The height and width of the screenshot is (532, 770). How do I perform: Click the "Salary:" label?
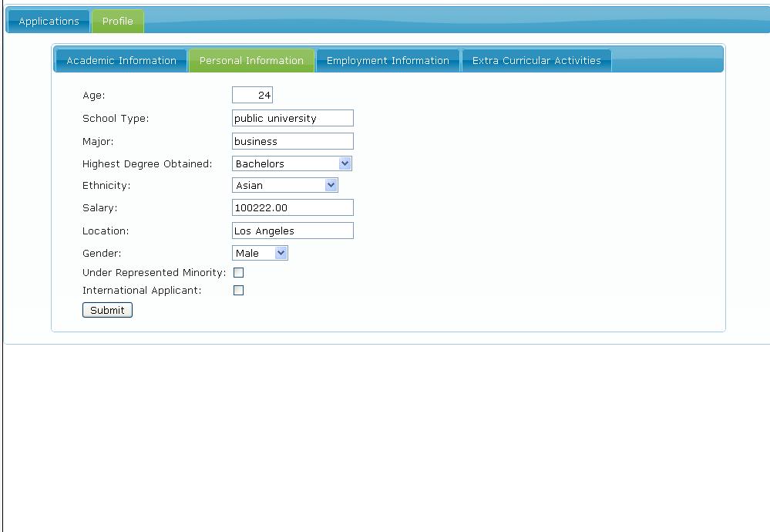[100, 208]
